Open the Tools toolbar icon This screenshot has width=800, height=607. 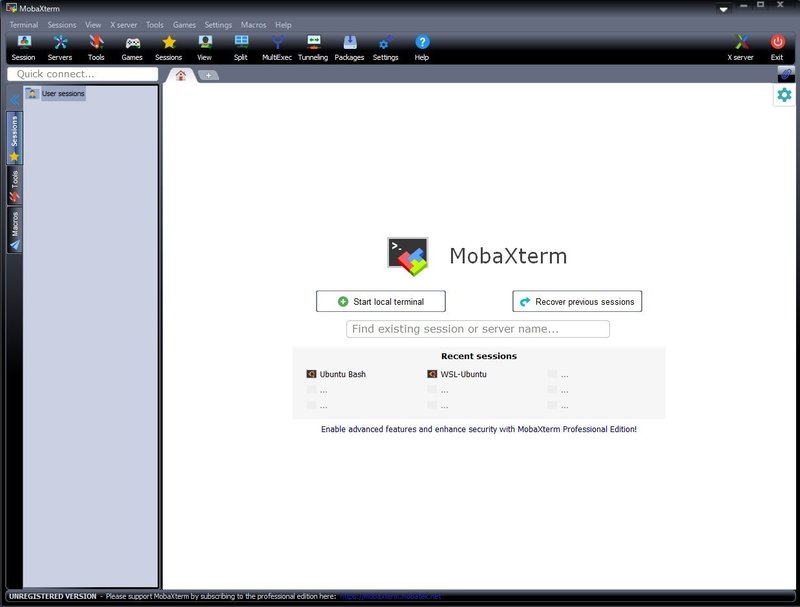(96, 48)
